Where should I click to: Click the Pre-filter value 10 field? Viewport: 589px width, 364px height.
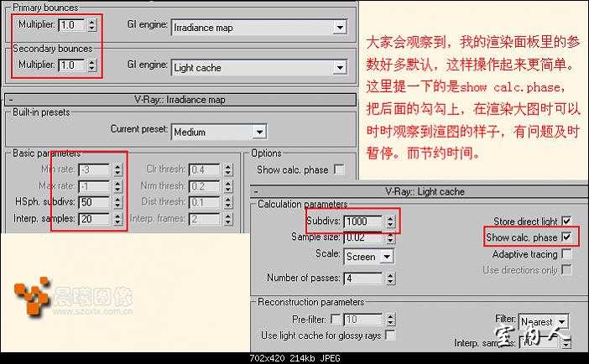(x=363, y=320)
